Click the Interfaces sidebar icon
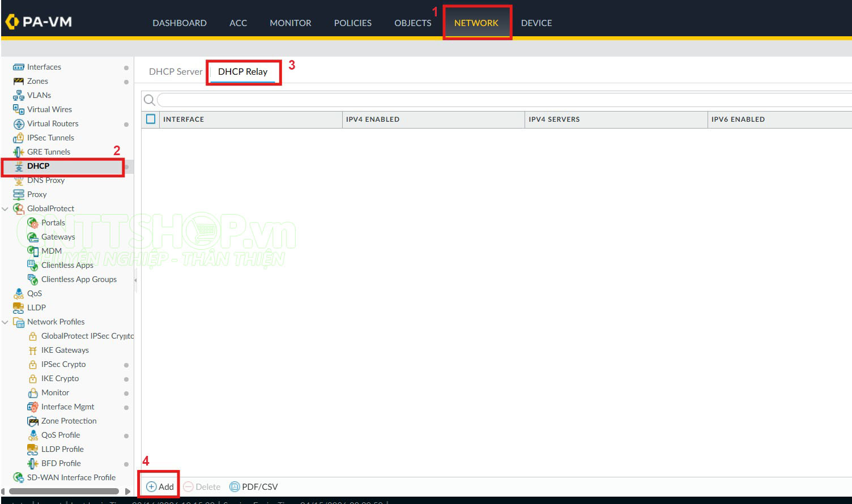 [19, 67]
